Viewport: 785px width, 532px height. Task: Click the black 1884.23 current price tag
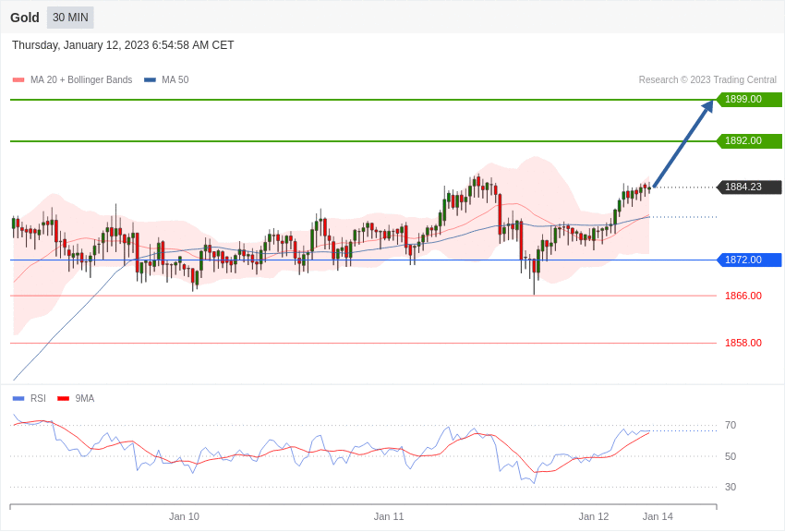(x=749, y=187)
